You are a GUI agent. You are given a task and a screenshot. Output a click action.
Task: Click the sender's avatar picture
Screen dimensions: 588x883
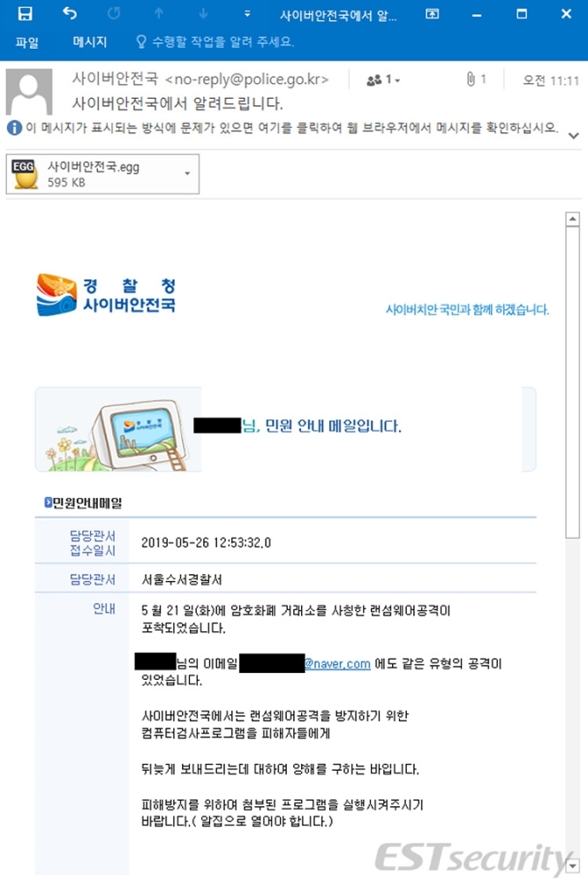pos(29,93)
